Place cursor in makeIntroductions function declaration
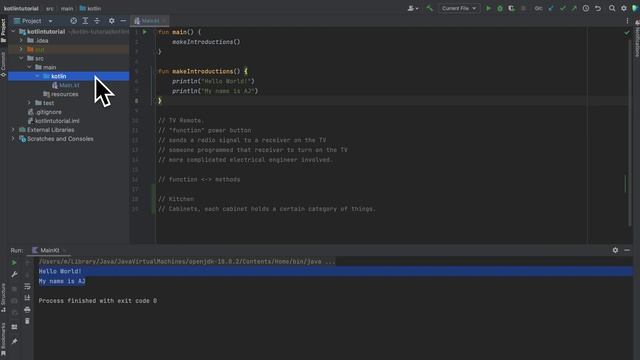 tap(202, 71)
